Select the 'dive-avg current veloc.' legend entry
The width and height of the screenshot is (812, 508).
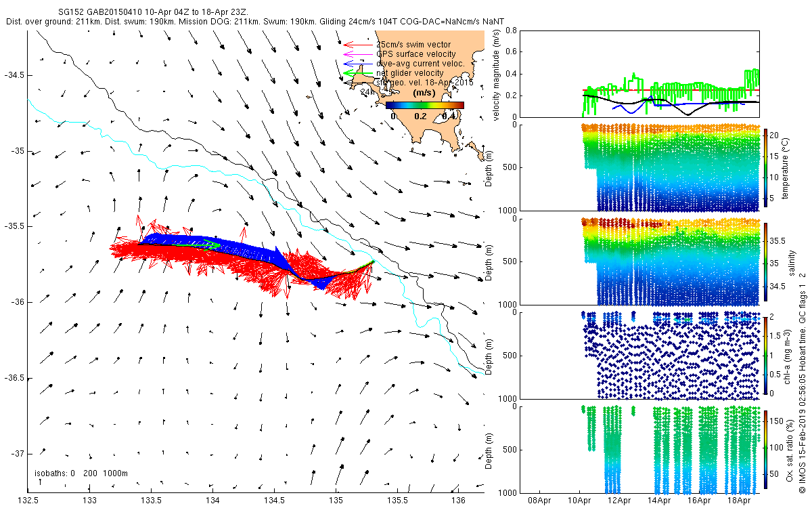tap(420, 64)
